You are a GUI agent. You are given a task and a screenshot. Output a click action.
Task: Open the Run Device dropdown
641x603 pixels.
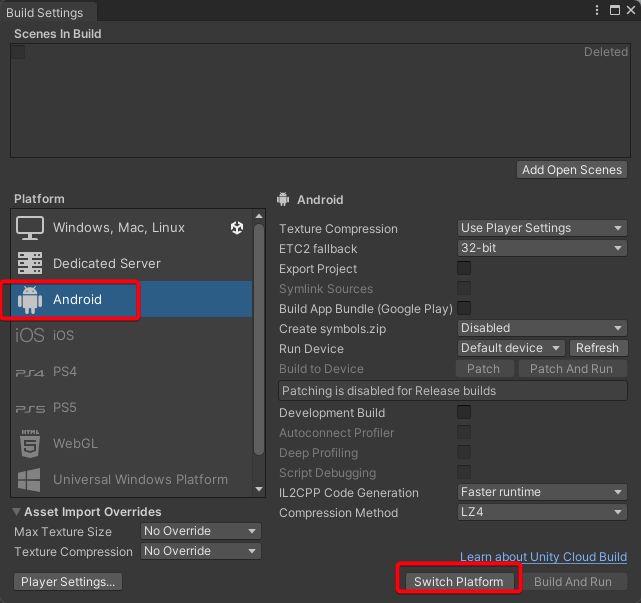511,348
